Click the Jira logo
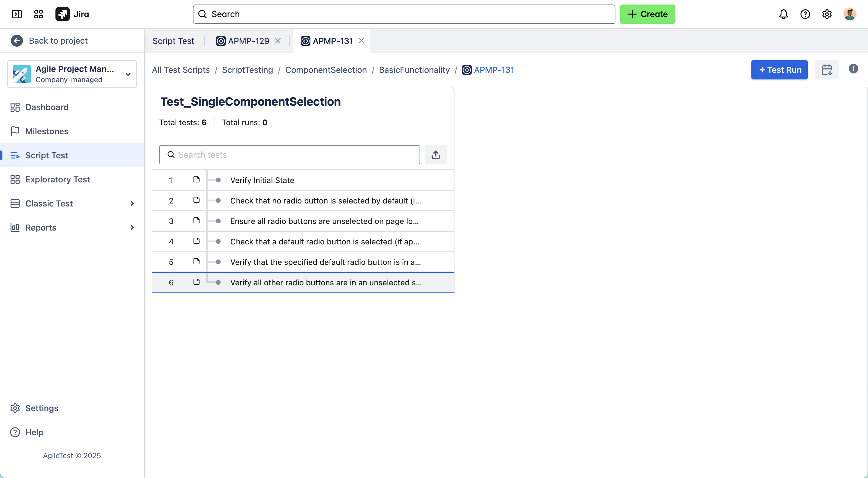Viewport: 868px width, 478px height. point(63,14)
